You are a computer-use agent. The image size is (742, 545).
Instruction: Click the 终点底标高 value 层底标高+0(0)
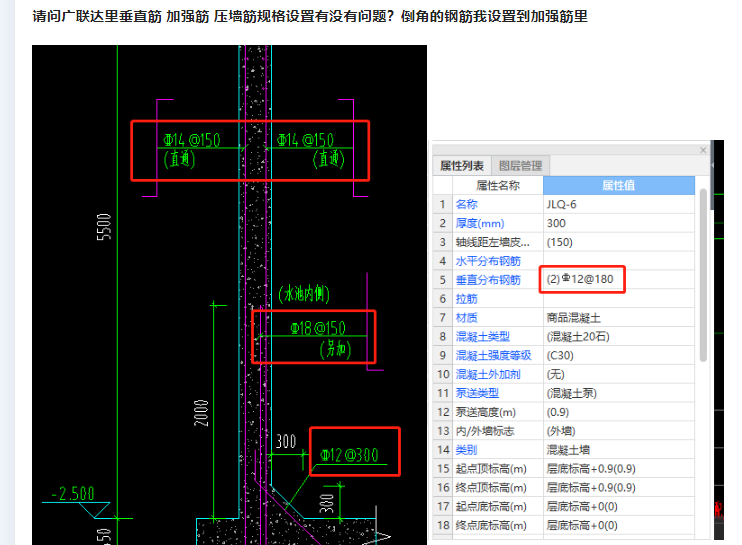click(619, 526)
